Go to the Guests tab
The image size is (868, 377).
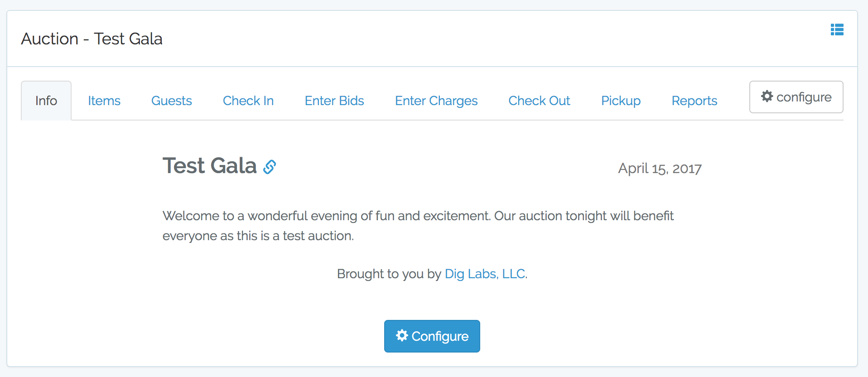click(x=172, y=101)
